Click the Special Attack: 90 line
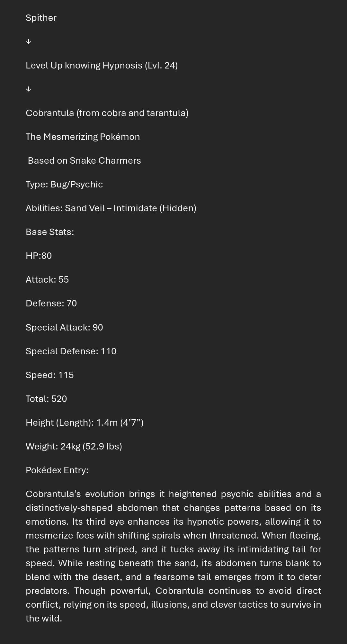 [64, 328]
